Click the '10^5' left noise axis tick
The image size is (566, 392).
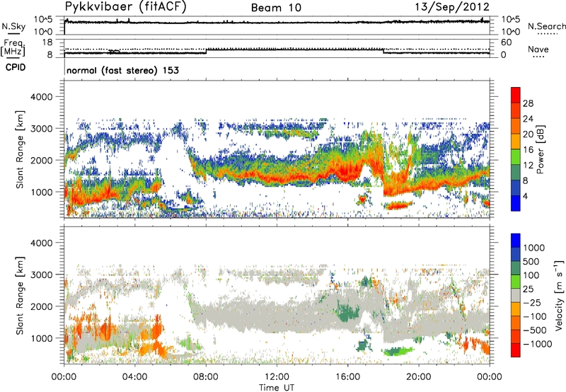point(43,20)
